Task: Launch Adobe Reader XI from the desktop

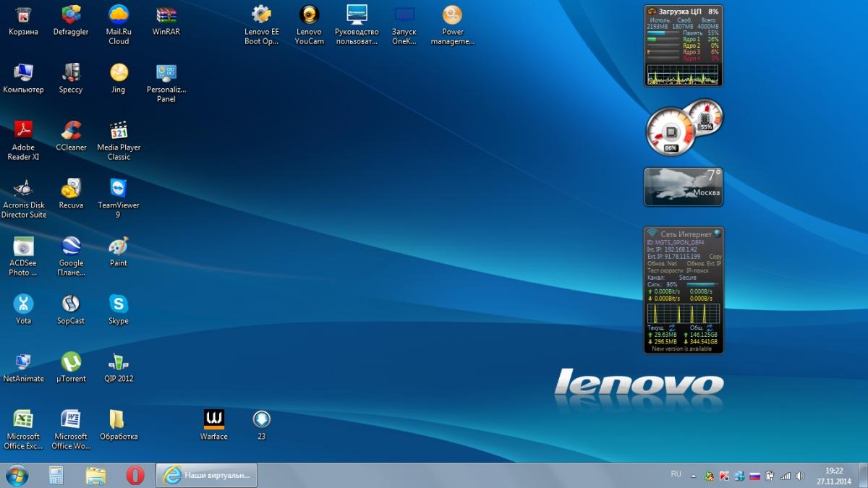Action: pyautogui.click(x=23, y=131)
